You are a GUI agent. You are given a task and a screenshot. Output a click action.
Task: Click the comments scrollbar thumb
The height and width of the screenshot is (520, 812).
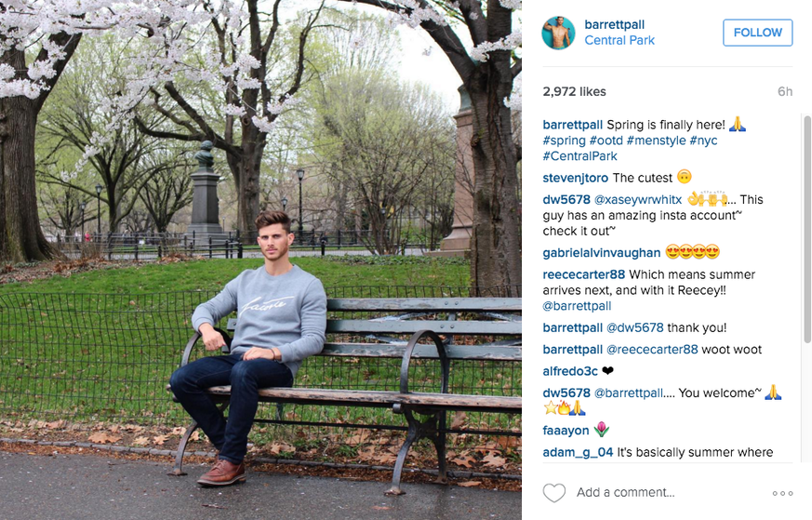tap(806, 229)
